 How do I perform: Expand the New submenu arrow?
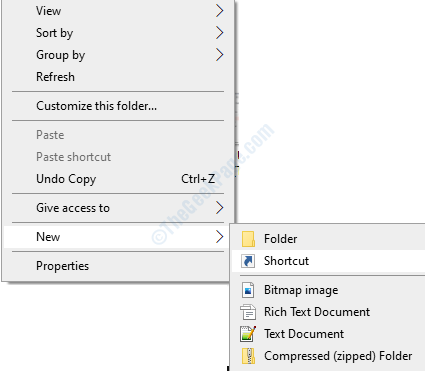[x=219, y=237]
